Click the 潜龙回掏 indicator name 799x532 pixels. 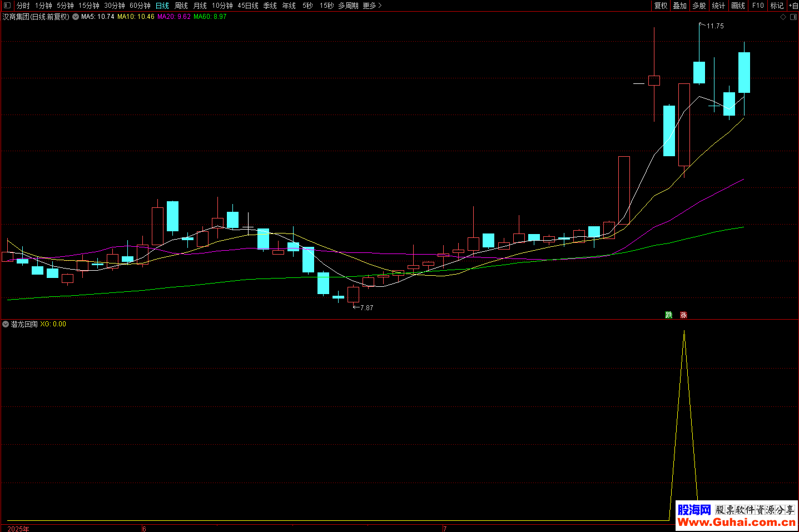[24, 324]
